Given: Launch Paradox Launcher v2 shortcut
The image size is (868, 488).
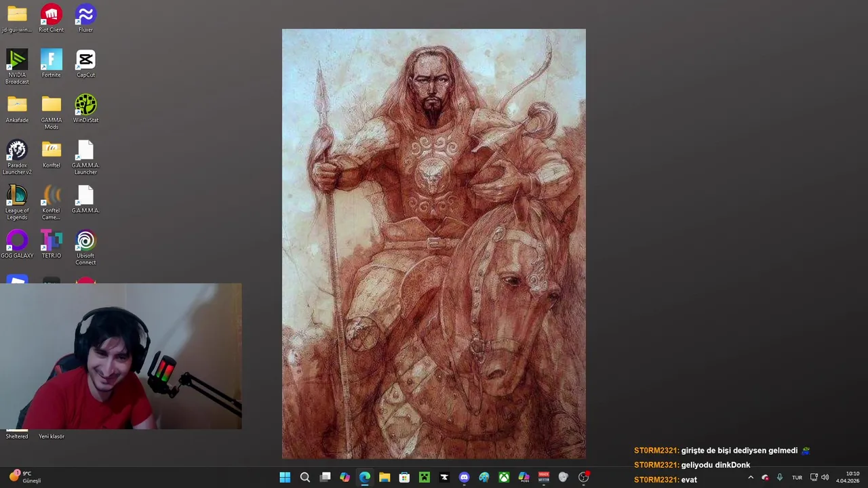Looking at the screenshot, I should pos(17,157).
